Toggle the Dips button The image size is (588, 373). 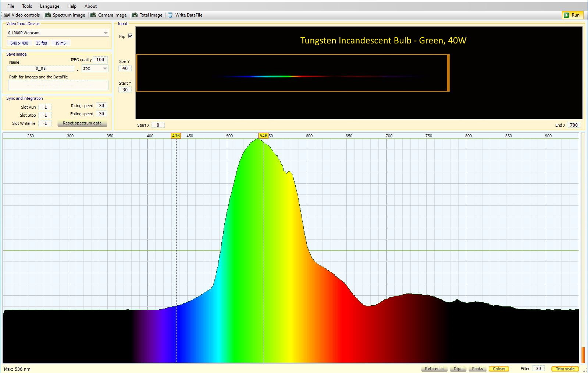click(458, 369)
